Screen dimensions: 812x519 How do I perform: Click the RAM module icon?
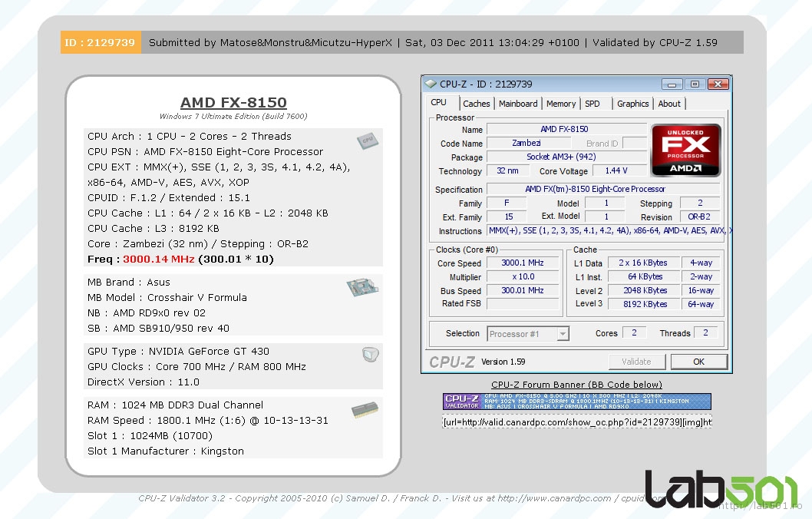click(x=365, y=410)
